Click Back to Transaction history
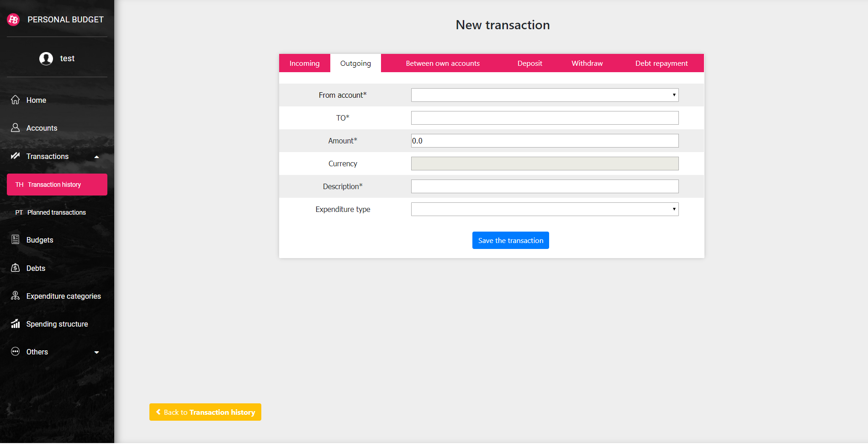 click(205, 412)
